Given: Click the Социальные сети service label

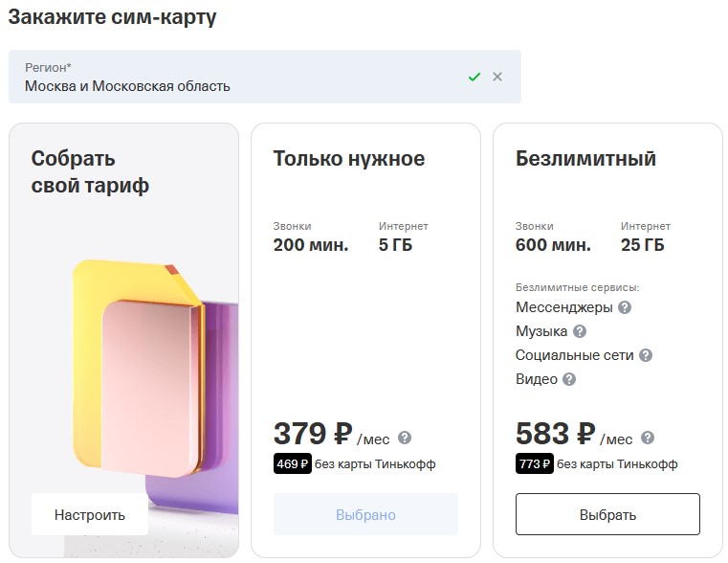Looking at the screenshot, I should (x=574, y=355).
